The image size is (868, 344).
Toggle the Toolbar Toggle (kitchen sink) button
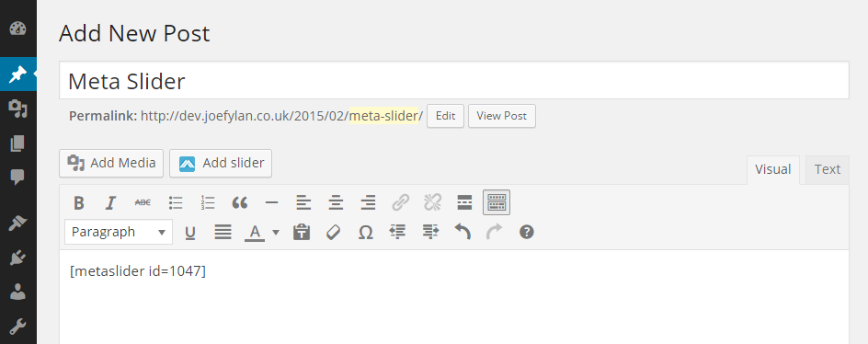[x=497, y=202]
